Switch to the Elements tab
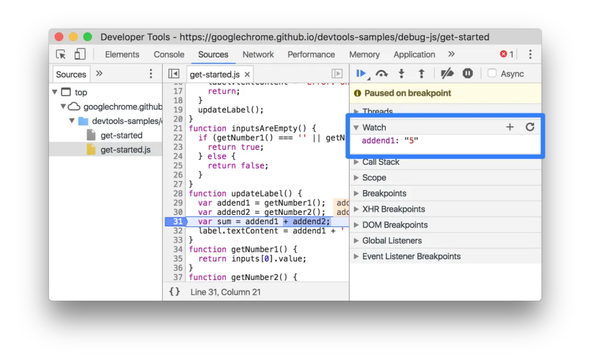This screenshot has width=592, height=364. pos(122,54)
